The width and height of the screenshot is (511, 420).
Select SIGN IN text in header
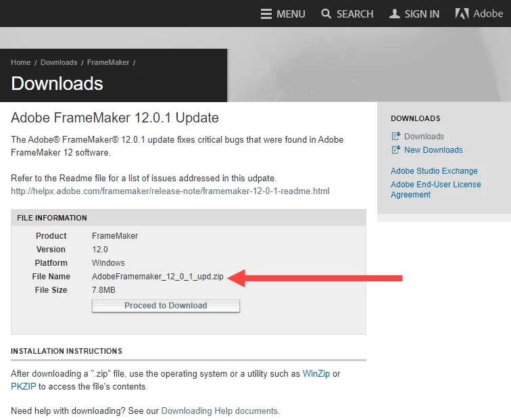[422, 14]
